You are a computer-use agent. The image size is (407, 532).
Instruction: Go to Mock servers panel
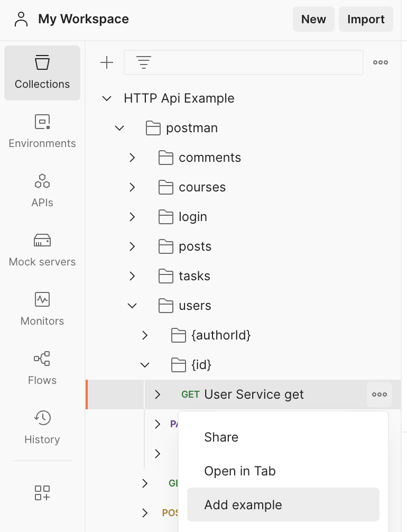(42, 250)
